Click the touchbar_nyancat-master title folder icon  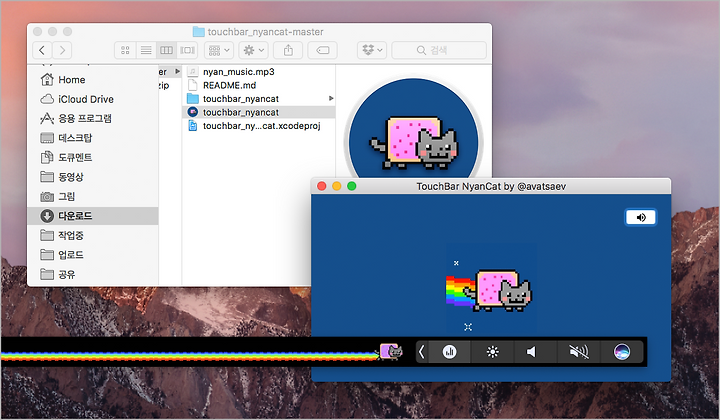[x=198, y=32]
